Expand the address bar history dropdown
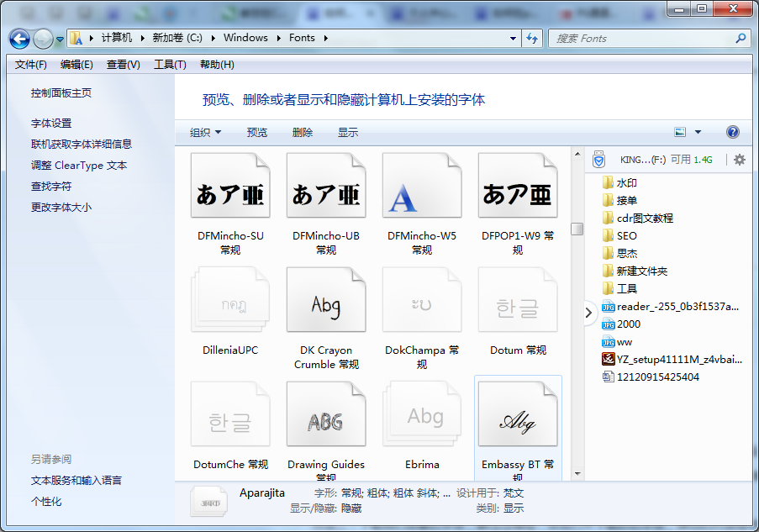This screenshot has height=532, width=759. pos(513,39)
